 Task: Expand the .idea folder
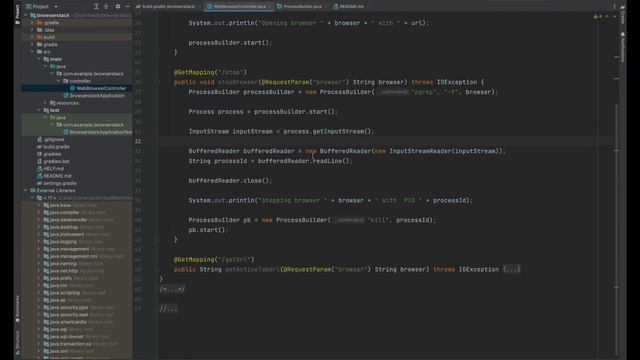pyautogui.click(x=33, y=30)
